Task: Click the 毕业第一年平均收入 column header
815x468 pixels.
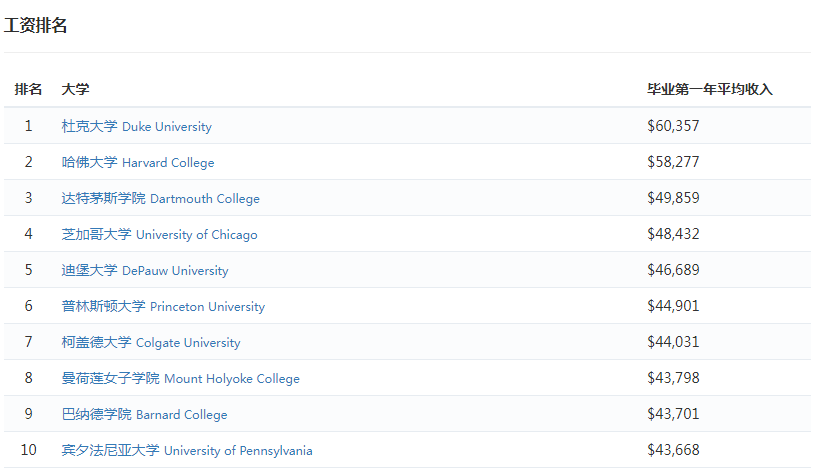Action: coord(710,90)
